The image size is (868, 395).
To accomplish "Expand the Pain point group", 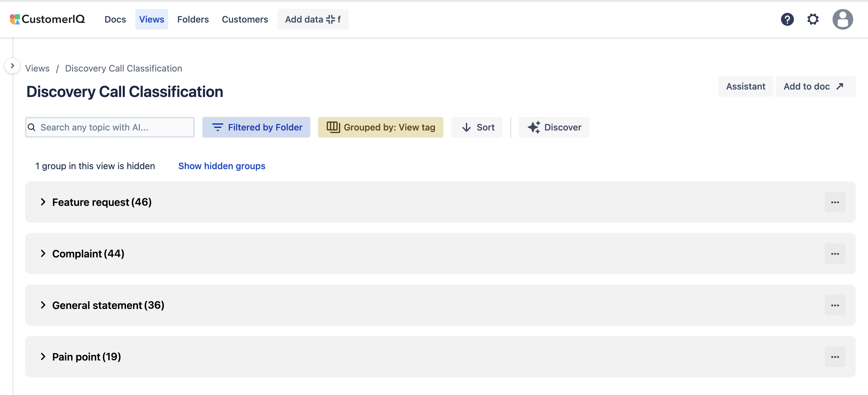I will 43,357.
